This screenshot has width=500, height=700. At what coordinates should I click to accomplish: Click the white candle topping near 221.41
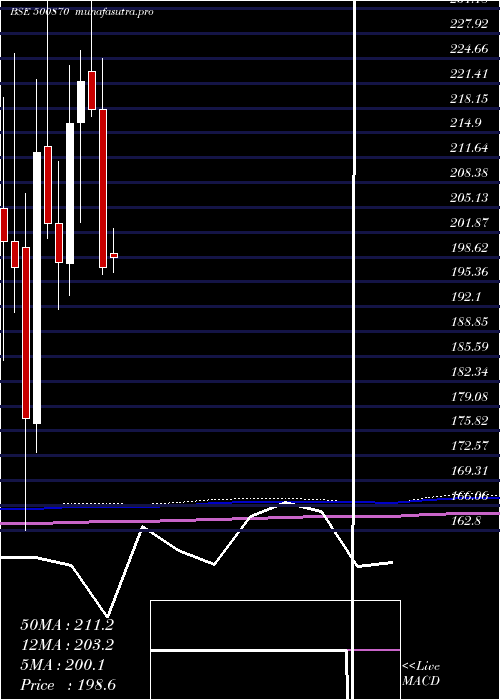81,102
